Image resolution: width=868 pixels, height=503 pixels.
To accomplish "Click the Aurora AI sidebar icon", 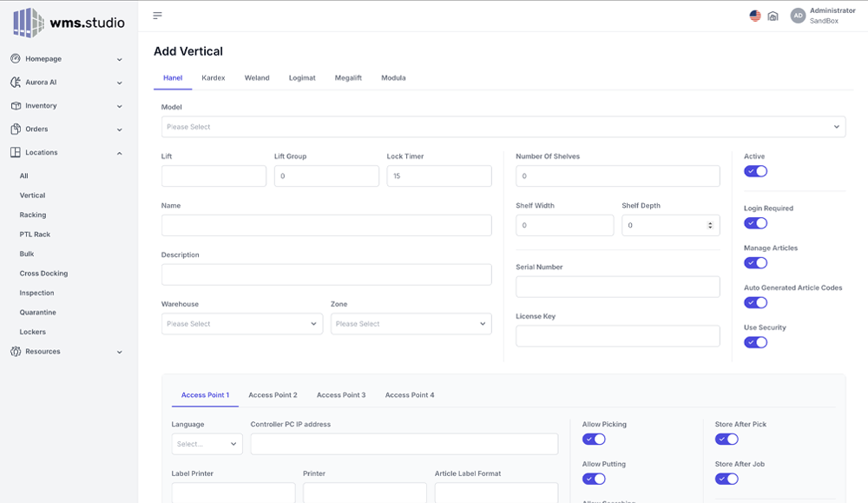I will pos(16,83).
